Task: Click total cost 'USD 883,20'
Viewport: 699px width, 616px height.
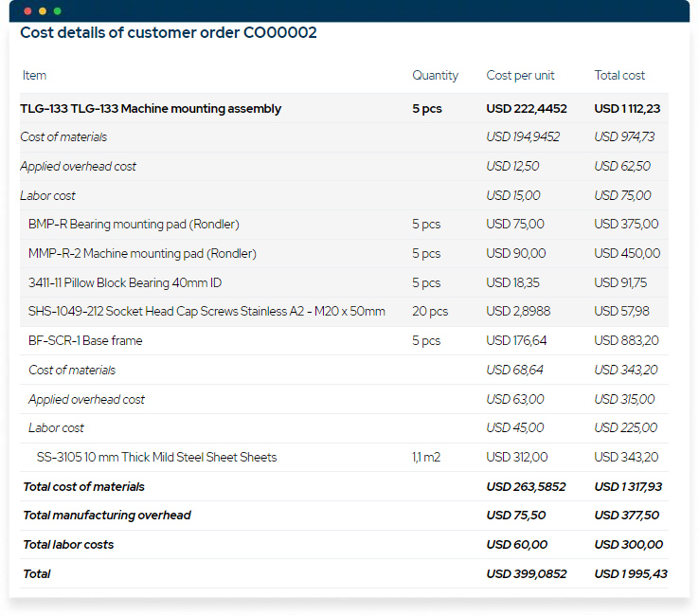Action: (626, 341)
